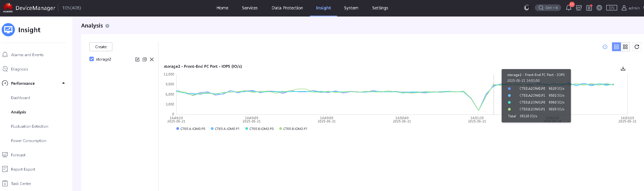The height and width of the screenshot is (191, 644).
Task: Delete the storage2 analysis entry
Action: coord(152,59)
